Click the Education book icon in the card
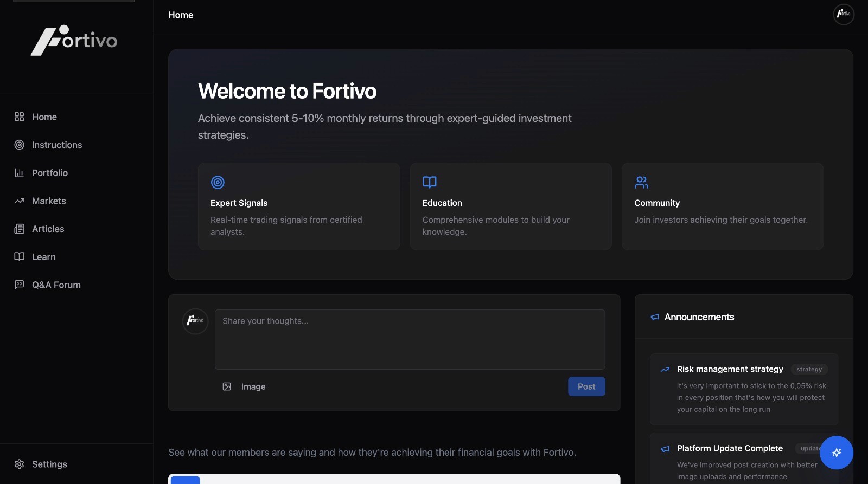Image resolution: width=868 pixels, height=484 pixels. (x=430, y=182)
